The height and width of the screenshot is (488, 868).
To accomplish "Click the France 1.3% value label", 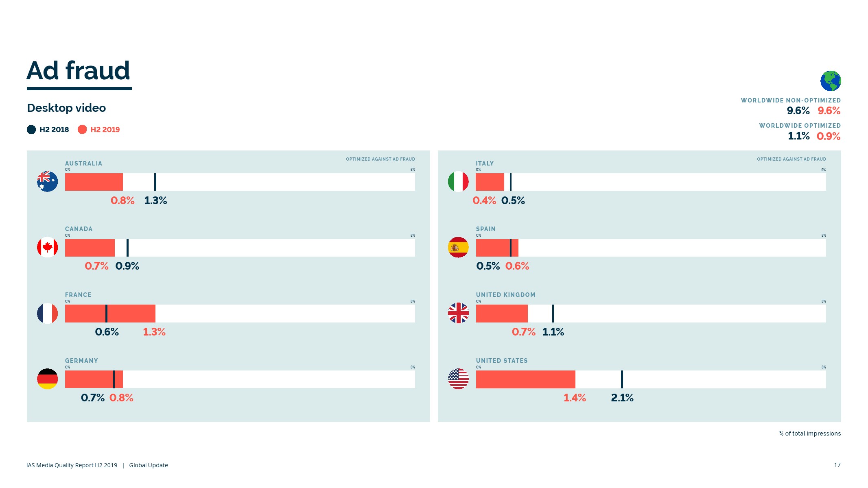I will coord(154,332).
